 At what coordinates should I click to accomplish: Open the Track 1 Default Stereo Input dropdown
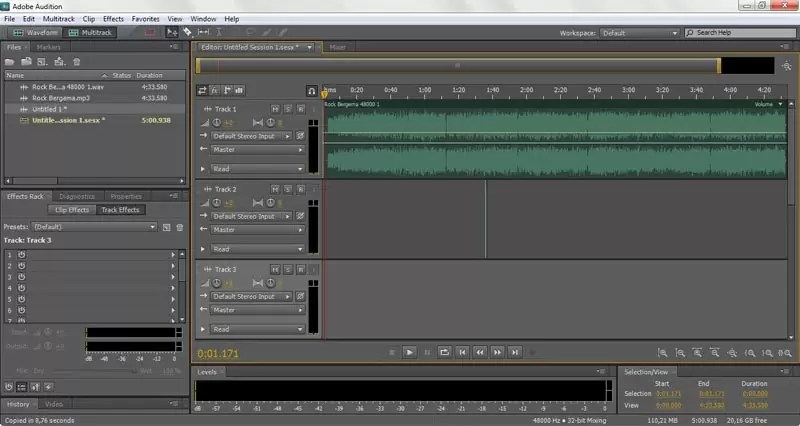[x=252, y=136]
